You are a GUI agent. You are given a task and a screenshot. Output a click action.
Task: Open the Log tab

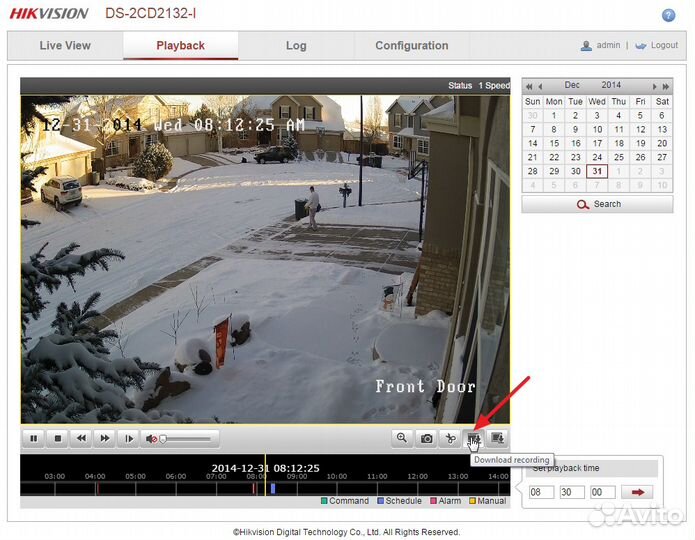[x=296, y=46]
